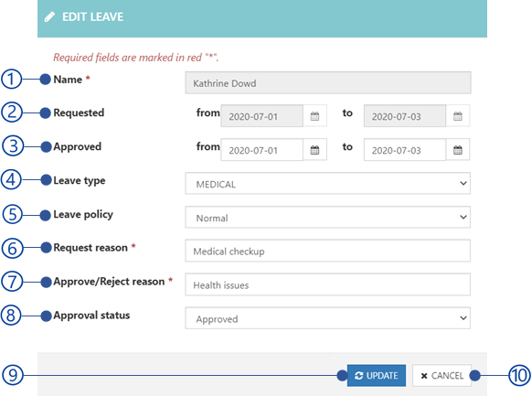The height and width of the screenshot is (396, 532).
Task: Open calendar for Approved to date
Action: 458,150
